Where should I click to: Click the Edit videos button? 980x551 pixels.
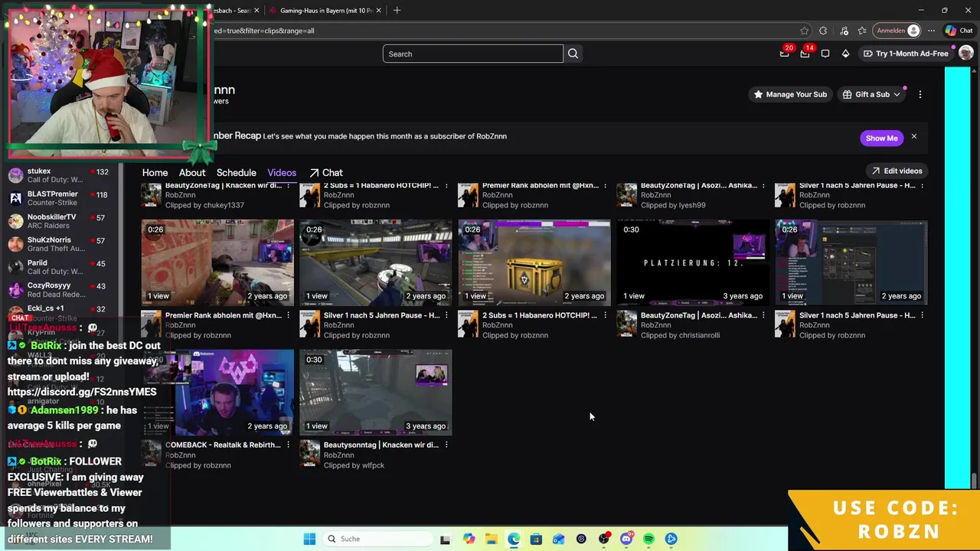897,171
